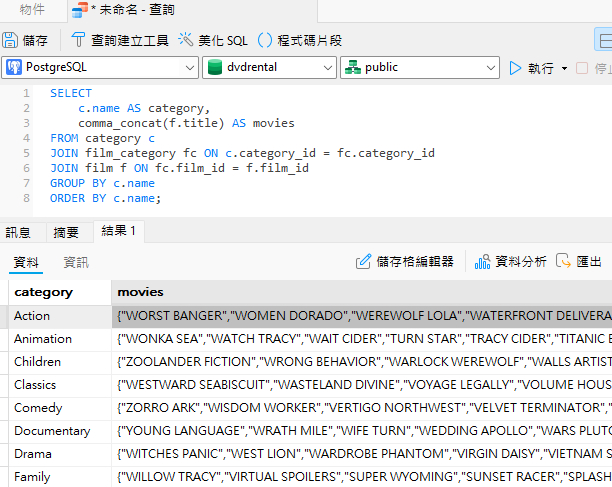The height and width of the screenshot is (487, 612).
Task: Select the Children category cell
Action: click(60, 362)
